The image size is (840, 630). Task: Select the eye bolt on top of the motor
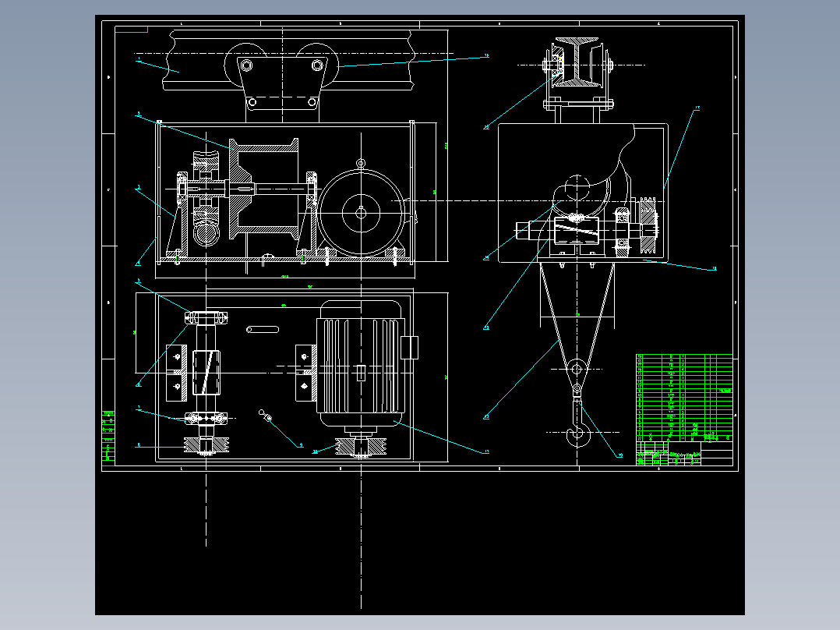point(361,164)
